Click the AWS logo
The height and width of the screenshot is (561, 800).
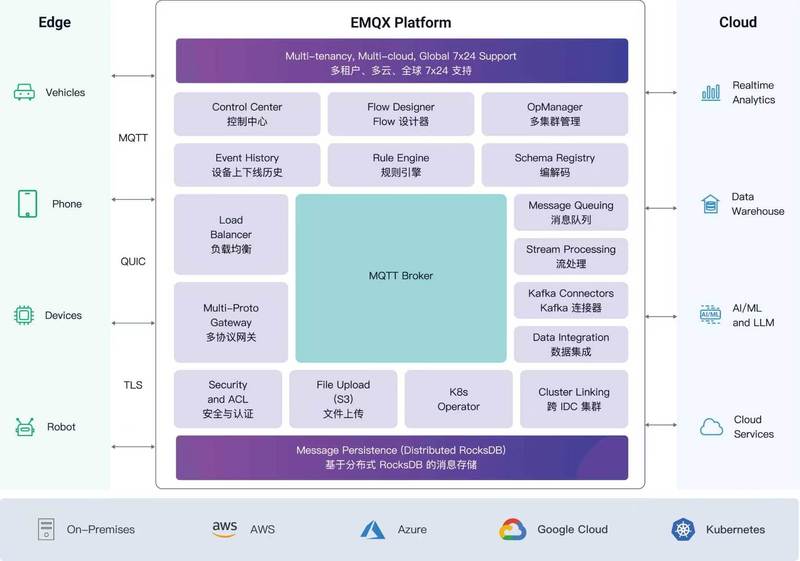coord(224,528)
